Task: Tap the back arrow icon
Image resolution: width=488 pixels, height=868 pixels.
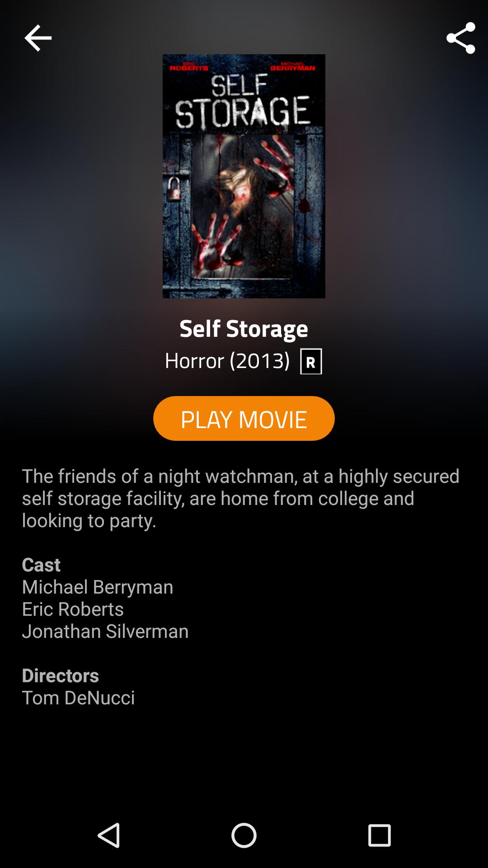Action: [x=38, y=38]
